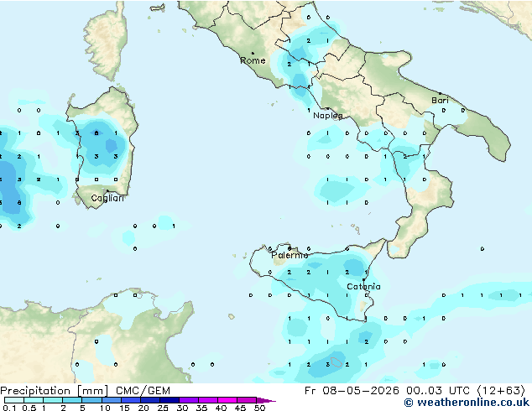Select the 40–45 mm magenta legend swatch
This screenshot has width=532, height=411.
pyautogui.click(x=227, y=400)
